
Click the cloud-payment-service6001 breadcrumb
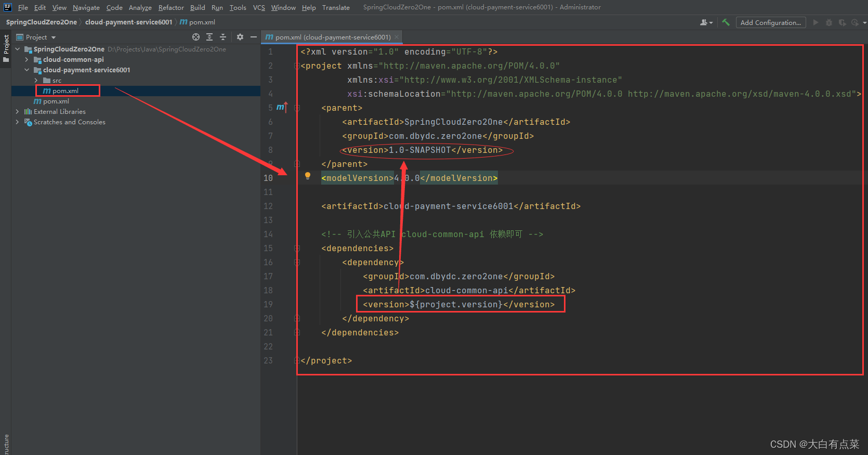pyautogui.click(x=128, y=22)
